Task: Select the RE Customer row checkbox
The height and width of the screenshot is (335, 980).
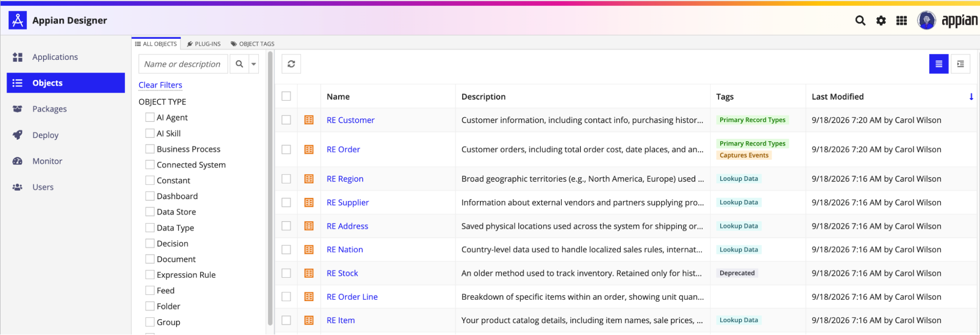Action: (286, 120)
